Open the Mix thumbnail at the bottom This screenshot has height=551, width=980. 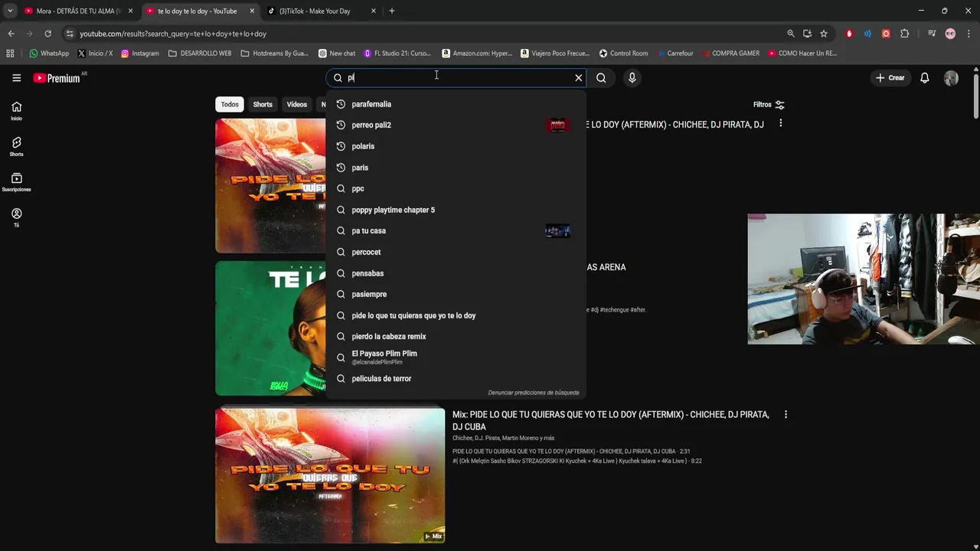pos(330,475)
